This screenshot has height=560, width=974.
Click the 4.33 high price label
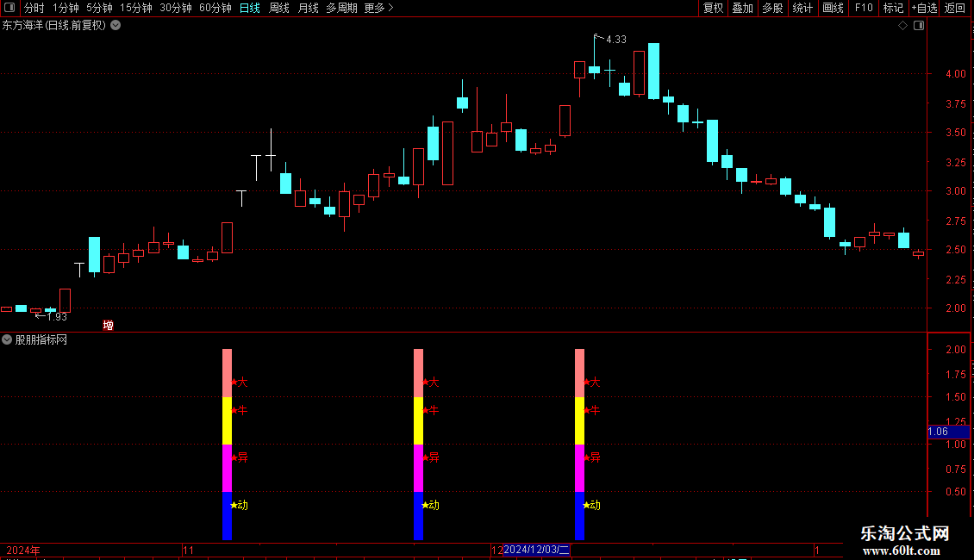tap(616, 40)
